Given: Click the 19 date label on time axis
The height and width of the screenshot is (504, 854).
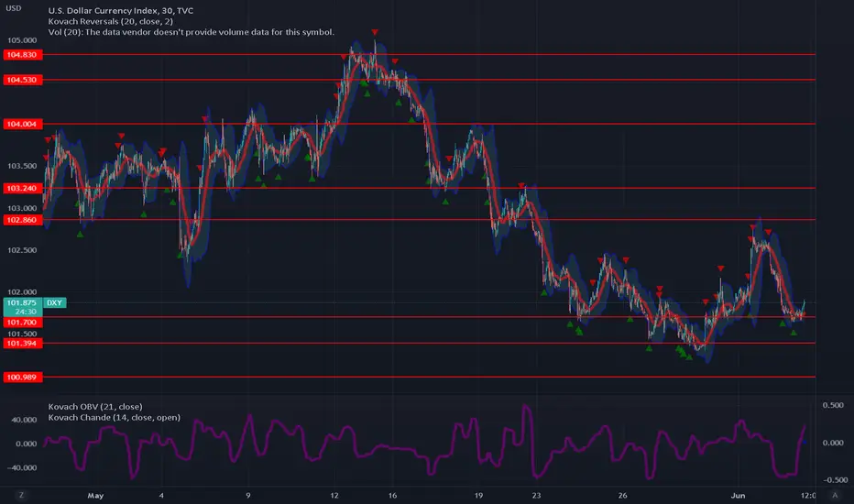Looking at the screenshot, I should [478, 495].
